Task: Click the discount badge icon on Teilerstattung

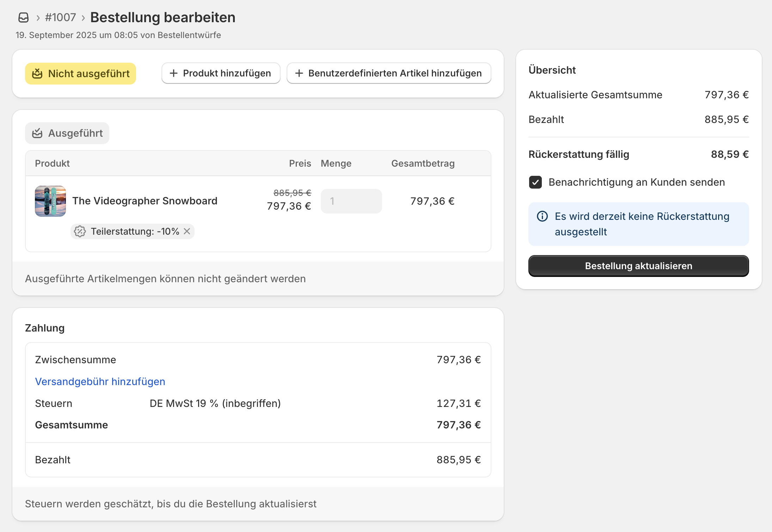Action: [80, 231]
